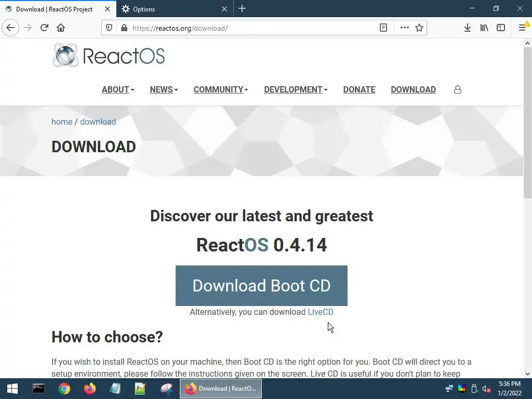
Task: Open the library bookshelf icon
Action: point(484,28)
